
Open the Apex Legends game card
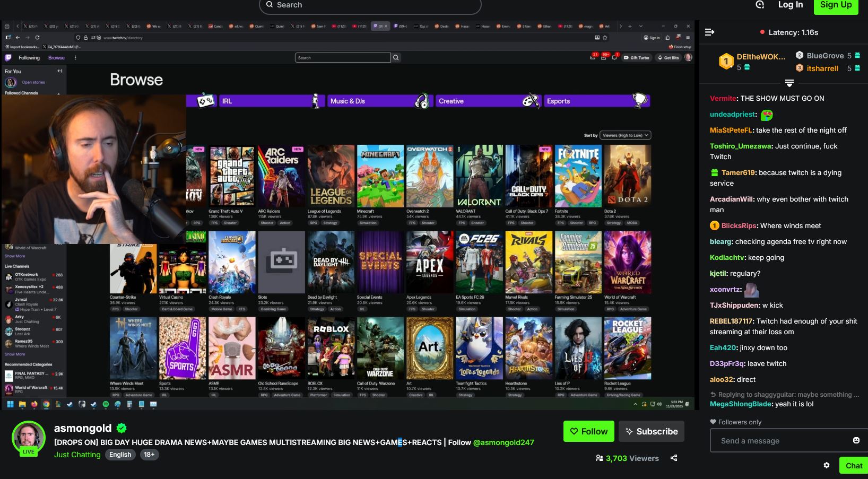[x=430, y=271]
